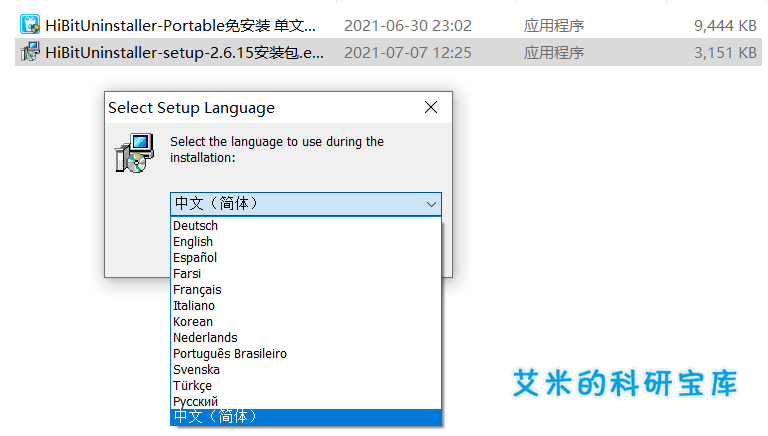The image size is (768, 436).
Task: Select Italiano in the dropdown list
Action: pos(194,306)
